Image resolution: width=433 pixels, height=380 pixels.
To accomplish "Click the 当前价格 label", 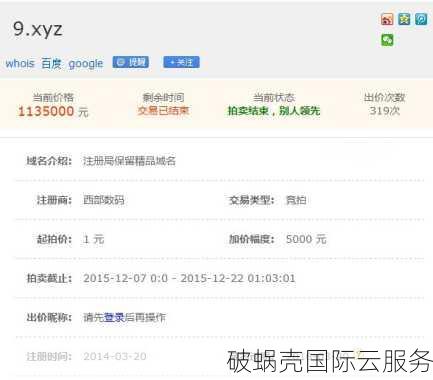I will coord(53,98).
